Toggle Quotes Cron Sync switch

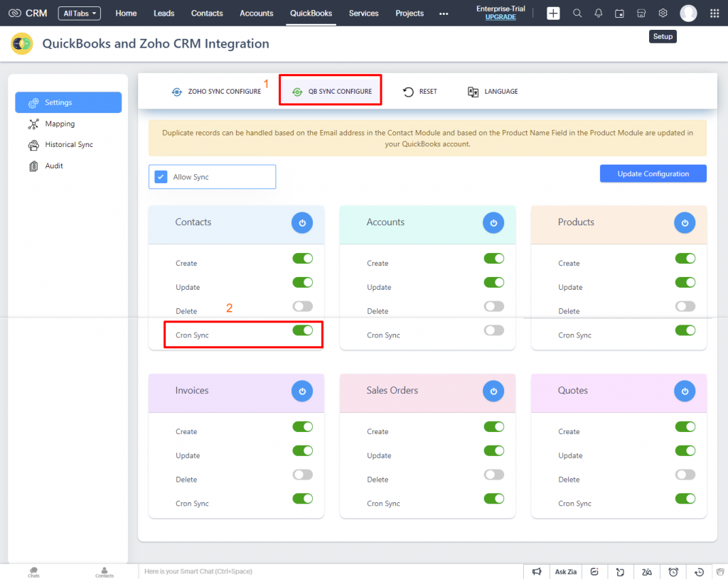(x=685, y=499)
